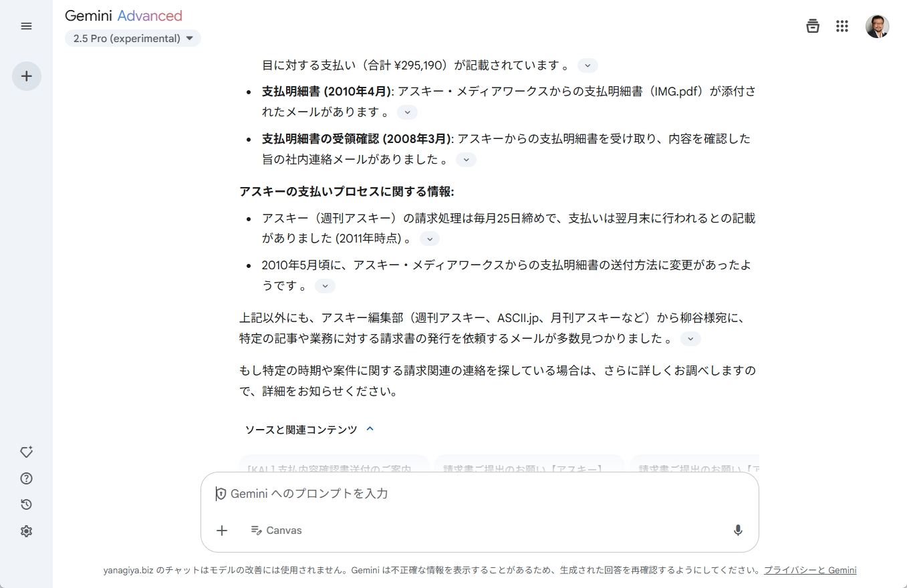Activate microphone voice input
Screen dimensions: 907x588
(x=738, y=531)
